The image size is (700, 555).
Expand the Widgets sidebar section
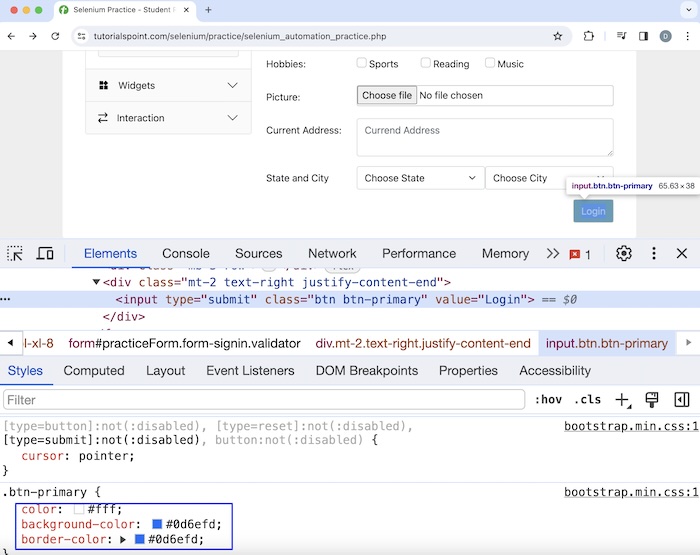(x=168, y=86)
